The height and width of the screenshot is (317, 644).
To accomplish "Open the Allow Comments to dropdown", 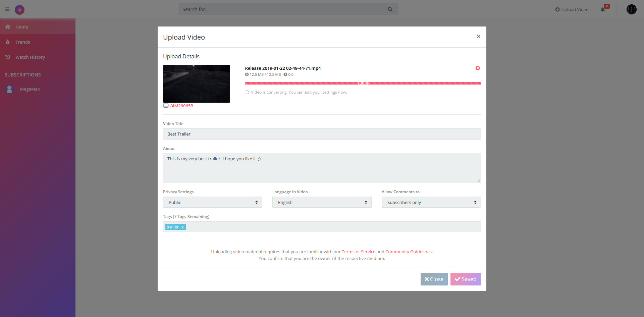I will 431,202.
